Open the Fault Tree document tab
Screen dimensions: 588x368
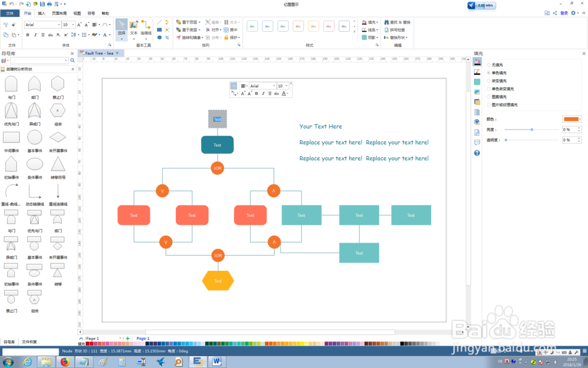point(99,54)
